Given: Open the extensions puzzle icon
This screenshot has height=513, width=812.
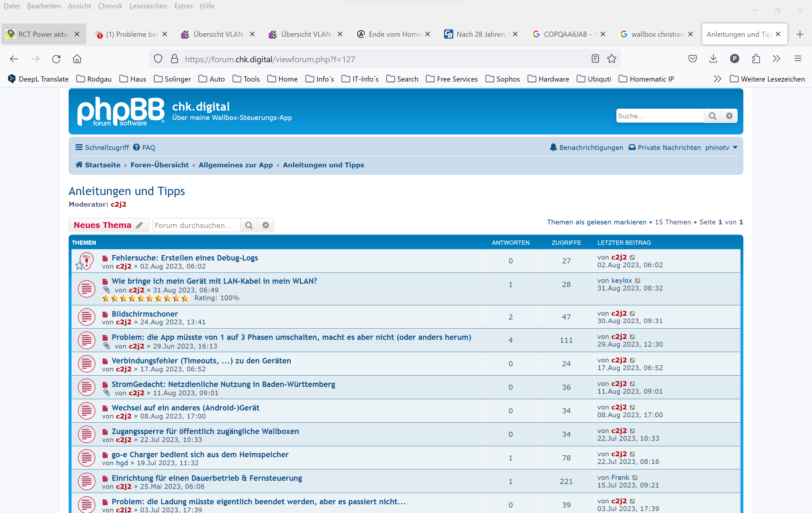Looking at the screenshot, I should (756, 59).
